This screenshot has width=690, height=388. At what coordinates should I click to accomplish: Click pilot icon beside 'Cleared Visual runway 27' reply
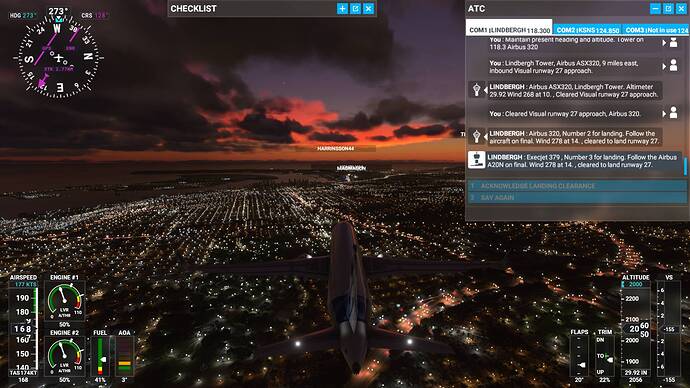[673, 113]
